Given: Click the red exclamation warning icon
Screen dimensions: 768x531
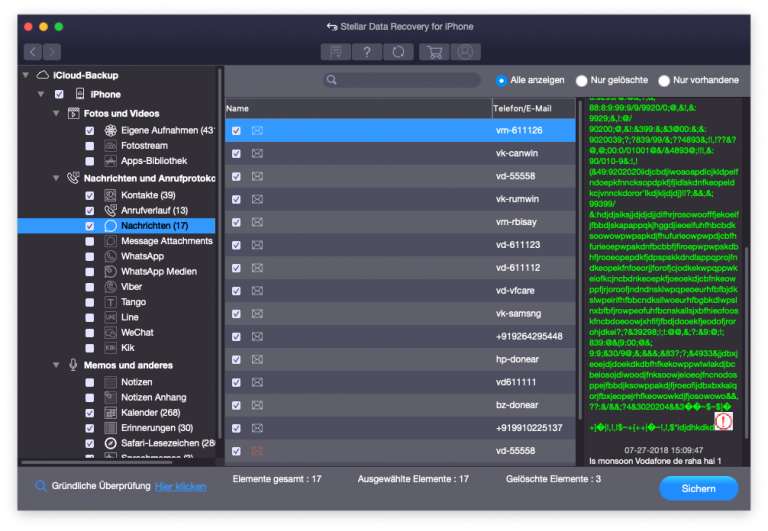Looking at the screenshot, I should [723, 421].
